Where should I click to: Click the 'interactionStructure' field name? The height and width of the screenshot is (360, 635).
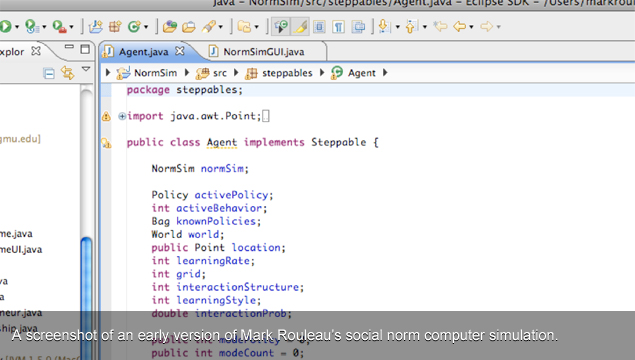click(x=238, y=287)
